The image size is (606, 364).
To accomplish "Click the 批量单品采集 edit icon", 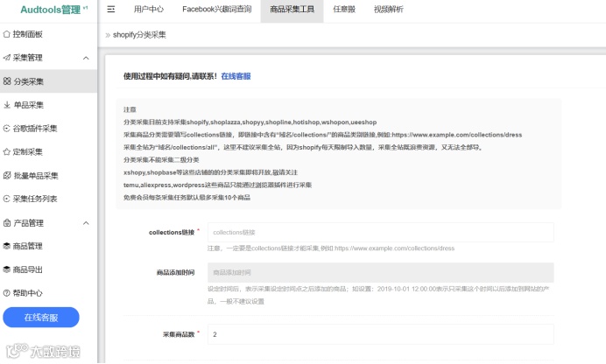I will coord(7,175).
